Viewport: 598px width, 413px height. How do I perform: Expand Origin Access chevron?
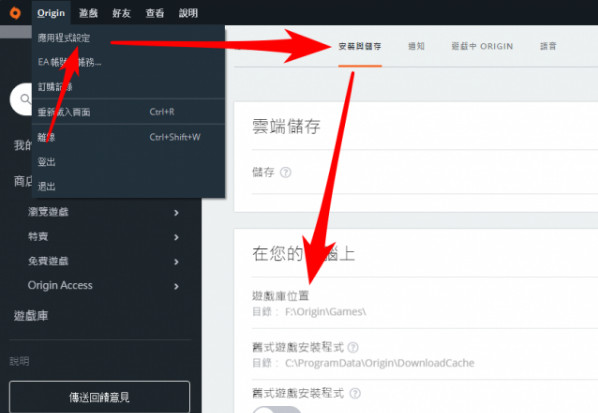click(176, 286)
